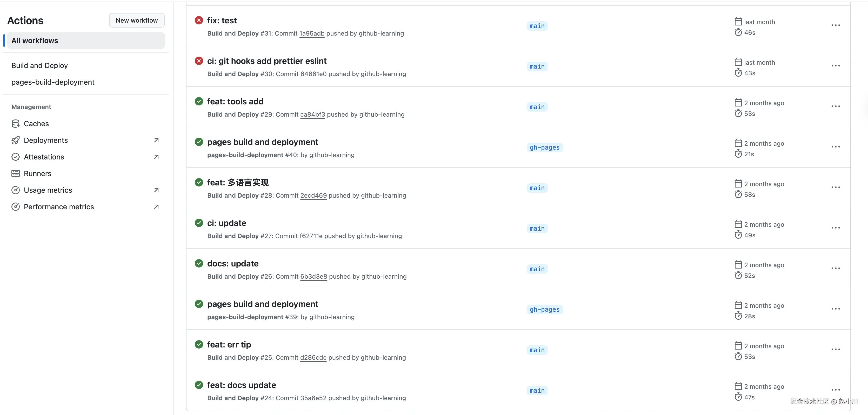Click the failed status icon for fix: test

(x=199, y=21)
